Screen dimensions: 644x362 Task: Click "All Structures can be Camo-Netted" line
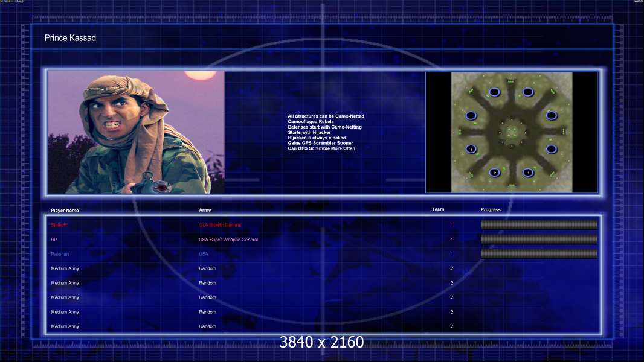pos(326,116)
